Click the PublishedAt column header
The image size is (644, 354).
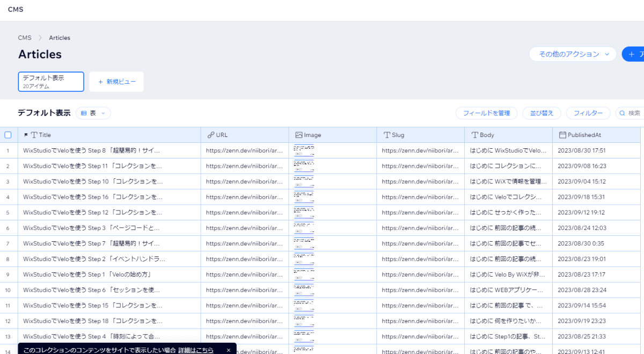click(x=597, y=135)
